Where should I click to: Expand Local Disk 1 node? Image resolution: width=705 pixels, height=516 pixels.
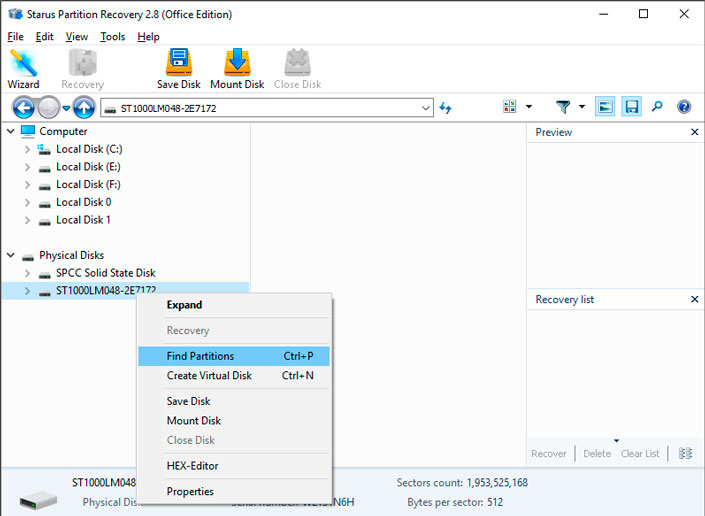click(x=27, y=220)
